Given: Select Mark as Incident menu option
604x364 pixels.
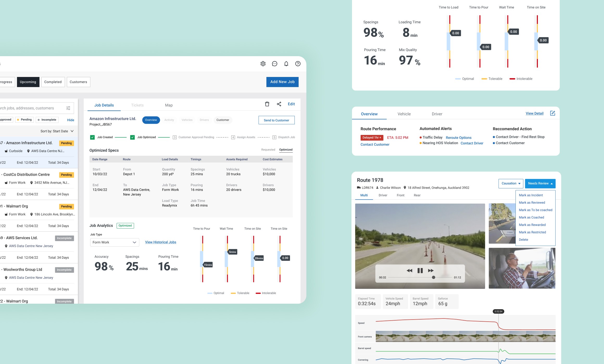Looking at the screenshot, I should pos(531,195).
